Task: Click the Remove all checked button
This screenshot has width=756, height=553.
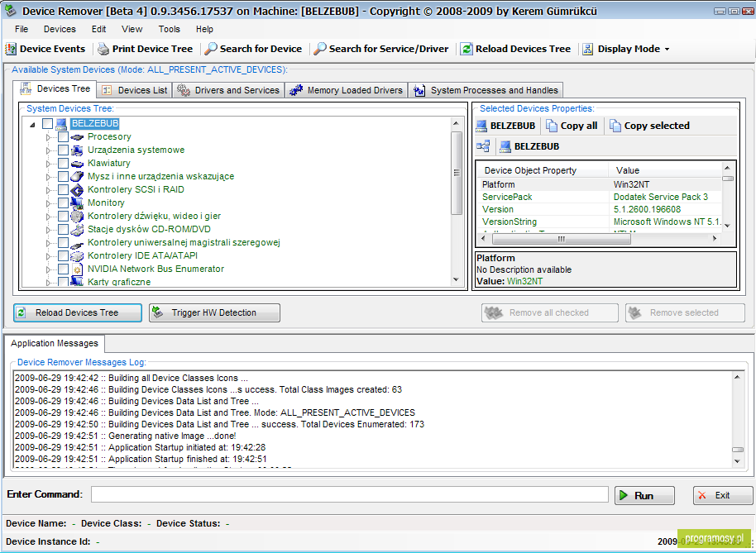Action: coord(550,312)
